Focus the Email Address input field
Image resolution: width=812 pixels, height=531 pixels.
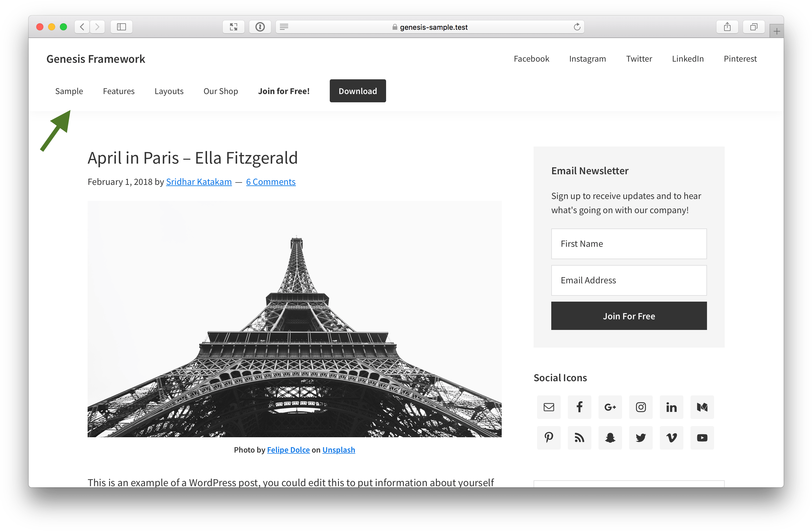(629, 280)
